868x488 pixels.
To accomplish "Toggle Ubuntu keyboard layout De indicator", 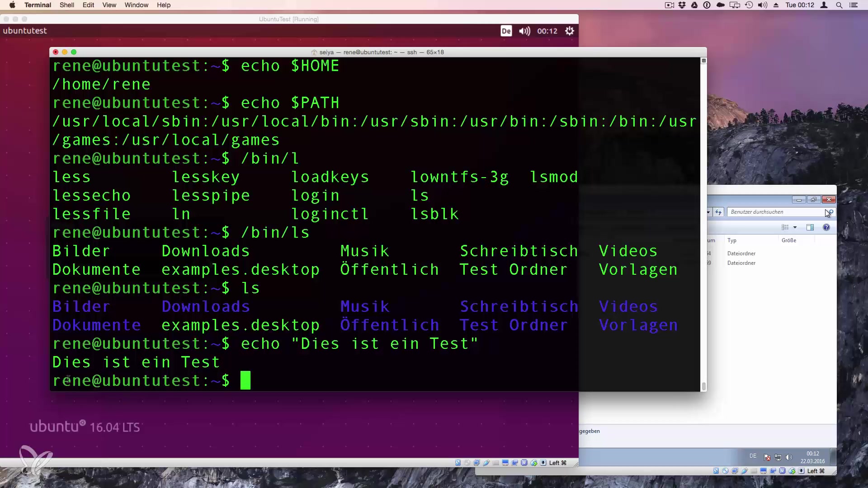I will coord(506,31).
